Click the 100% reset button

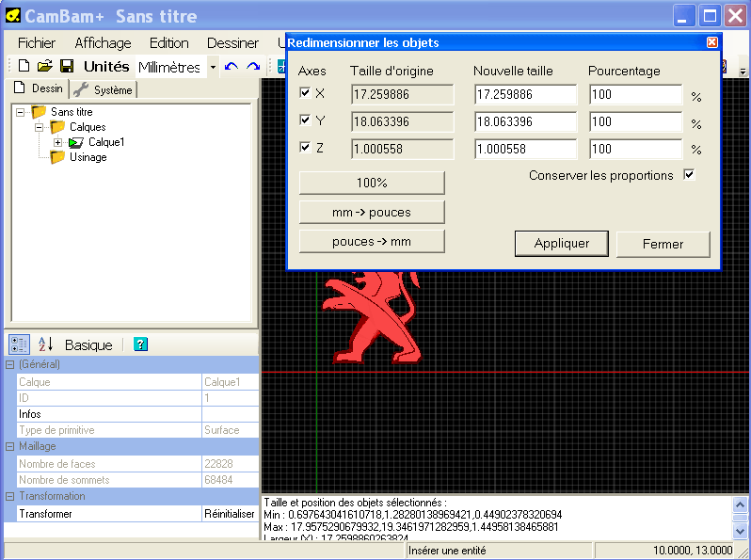tap(372, 183)
